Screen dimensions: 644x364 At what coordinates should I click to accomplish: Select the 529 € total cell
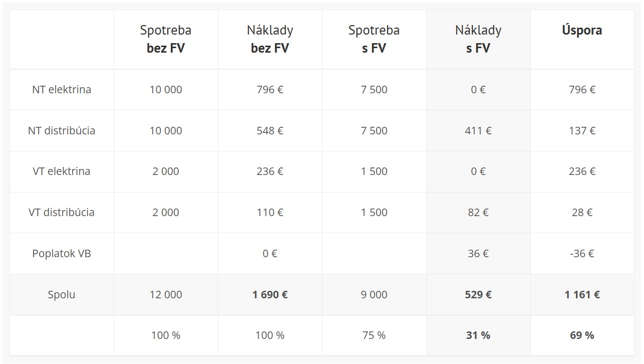click(x=478, y=295)
